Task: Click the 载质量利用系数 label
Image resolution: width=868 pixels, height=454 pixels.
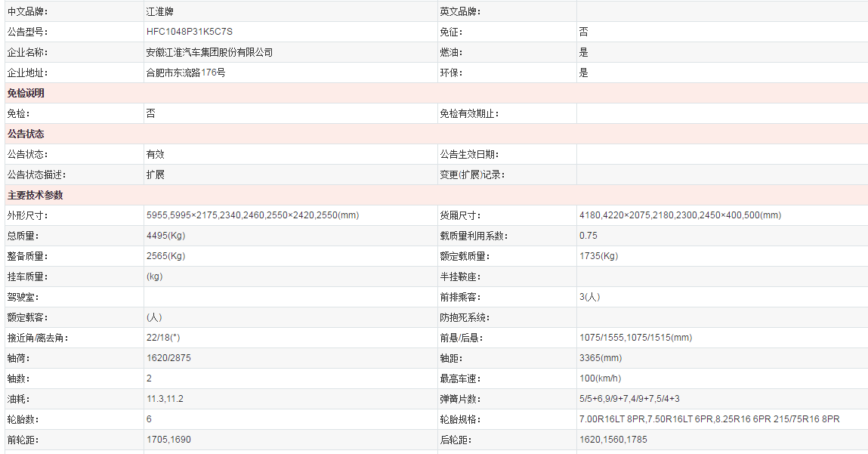Action: (474, 236)
